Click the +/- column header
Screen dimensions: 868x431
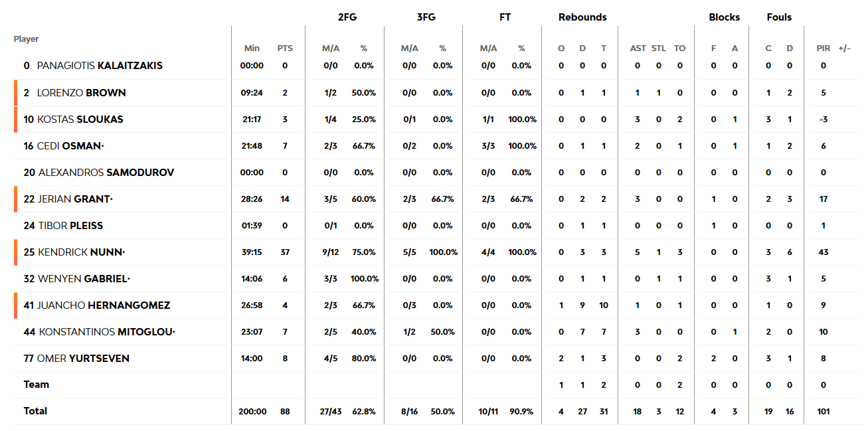[845, 48]
